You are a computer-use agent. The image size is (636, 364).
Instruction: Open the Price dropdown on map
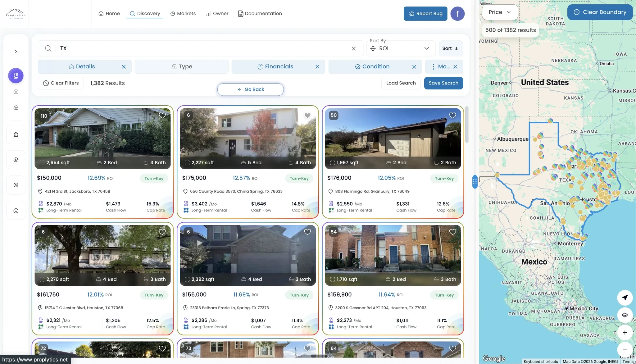[499, 12]
